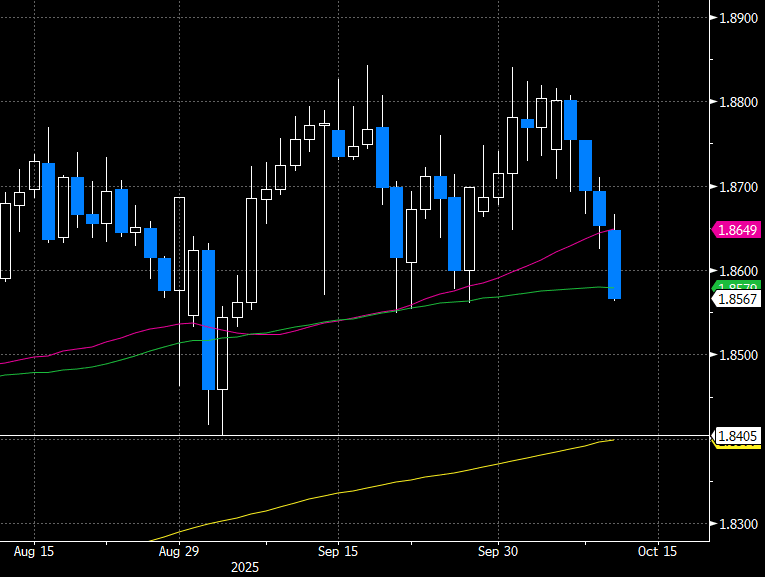This screenshot has width=765, height=577.
Task: Click the pink 1.8649 moving average price tag
Action: pyautogui.click(x=737, y=230)
